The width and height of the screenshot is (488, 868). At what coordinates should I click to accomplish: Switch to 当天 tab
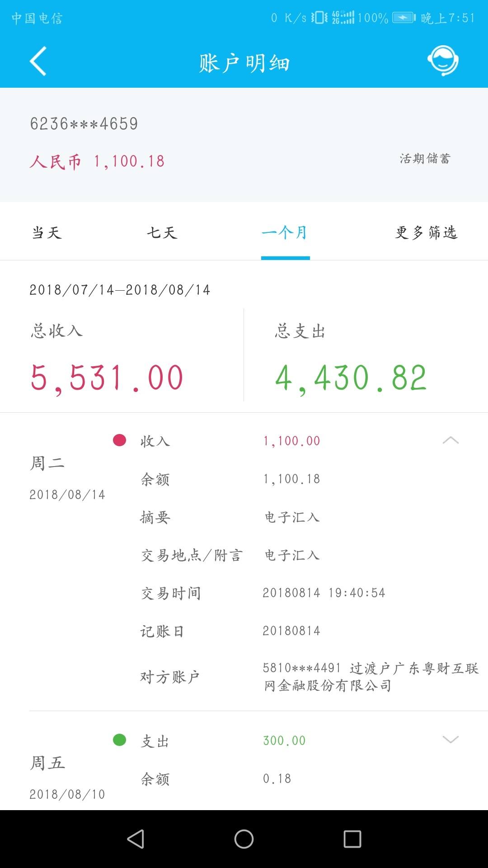coord(47,232)
